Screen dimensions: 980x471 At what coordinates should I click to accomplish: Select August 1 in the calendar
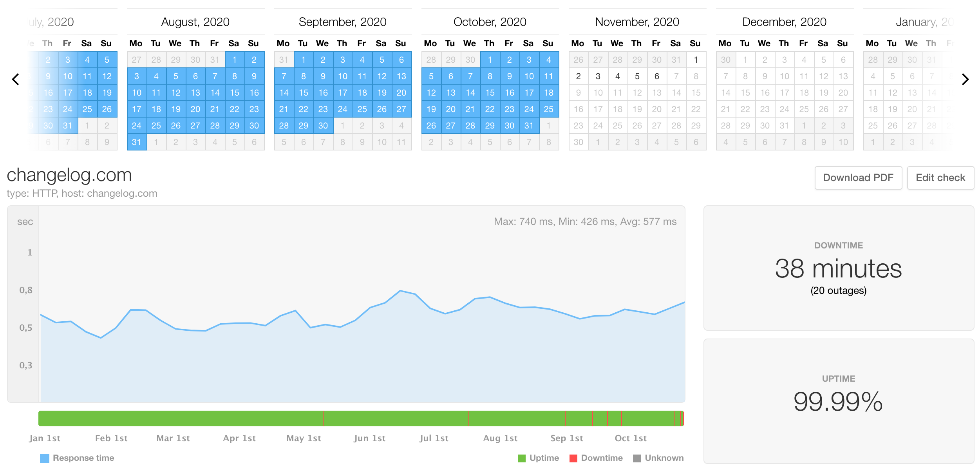pyautogui.click(x=235, y=60)
